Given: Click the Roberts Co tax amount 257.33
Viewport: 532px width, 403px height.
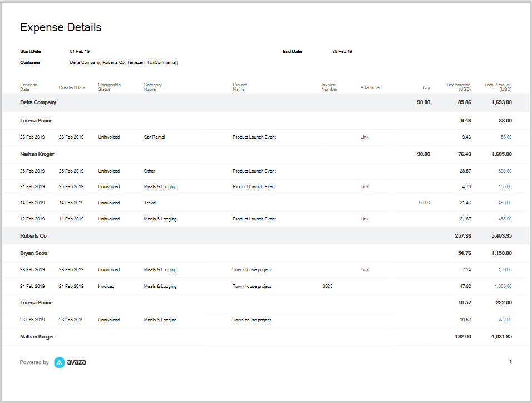Looking at the screenshot, I should pyautogui.click(x=463, y=236).
